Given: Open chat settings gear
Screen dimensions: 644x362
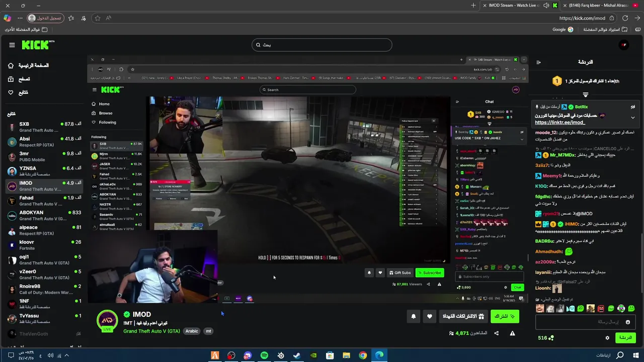Looking at the screenshot, I should [x=607, y=338].
